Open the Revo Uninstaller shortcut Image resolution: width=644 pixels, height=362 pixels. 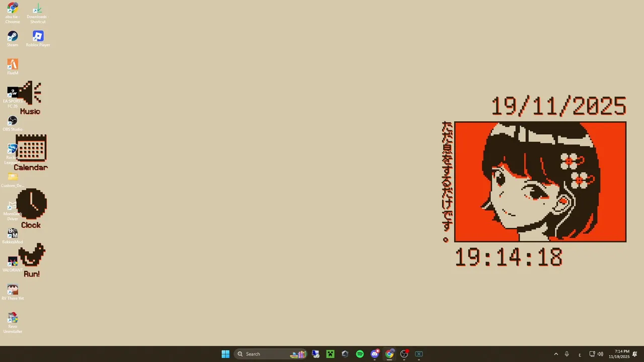click(x=13, y=323)
